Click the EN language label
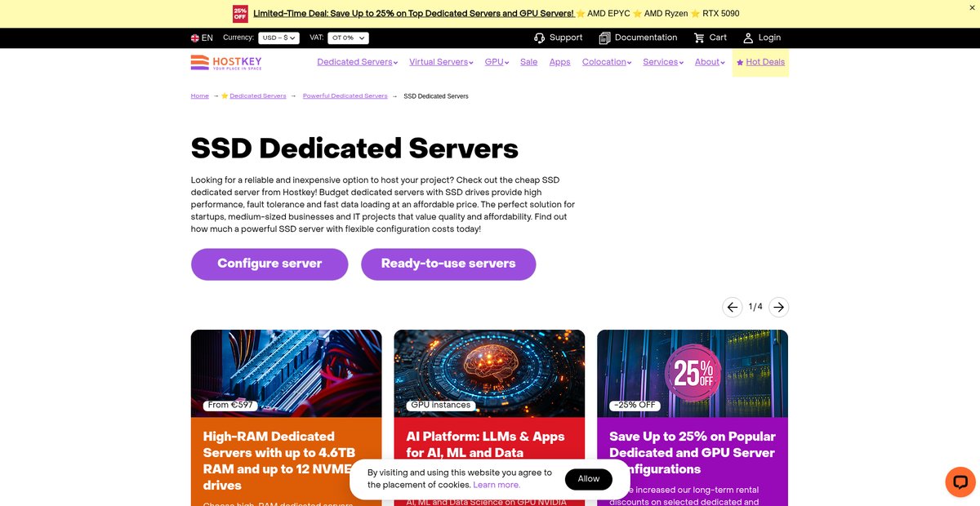Image resolution: width=980 pixels, height=506 pixels. pos(207,38)
